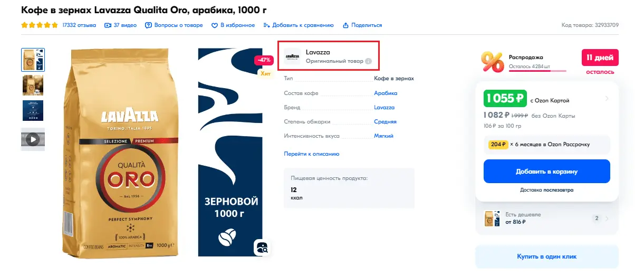
Task: Click the percent sale icon
Action: (x=492, y=62)
